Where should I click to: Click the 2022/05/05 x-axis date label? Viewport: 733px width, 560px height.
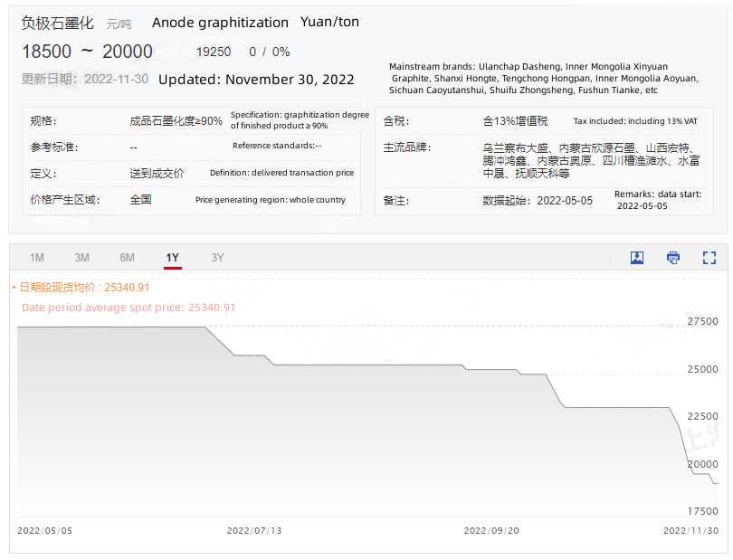pyautogui.click(x=44, y=530)
